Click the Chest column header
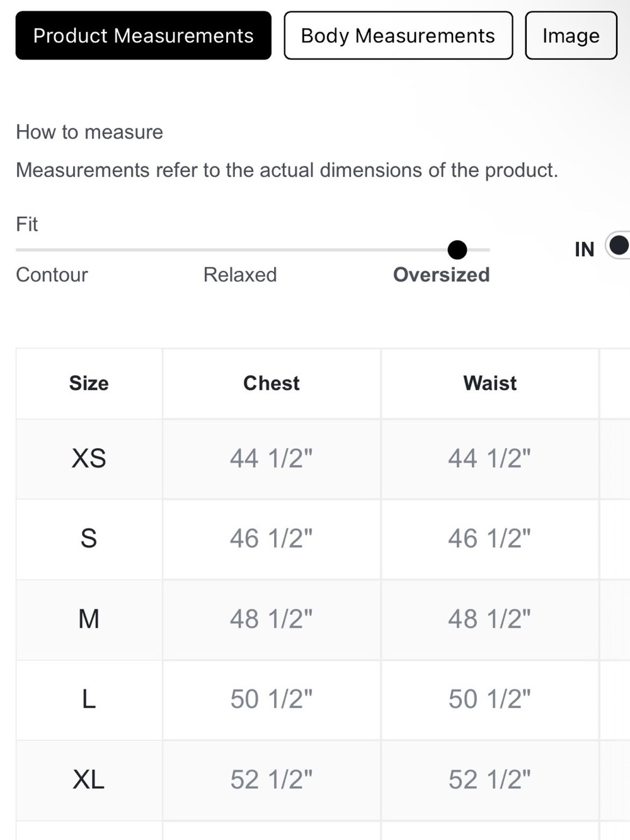This screenshot has height=840, width=630. pyautogui.click(x=272, y=383)
